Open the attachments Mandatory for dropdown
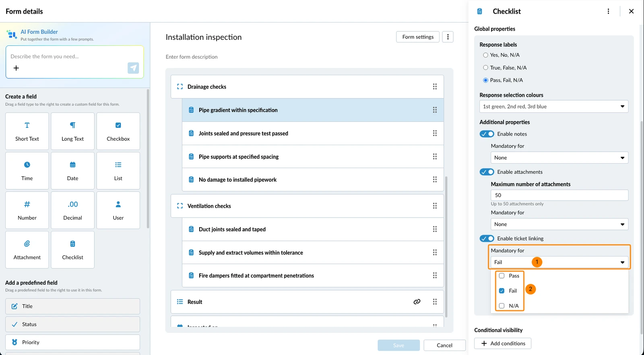 (559, 224)
